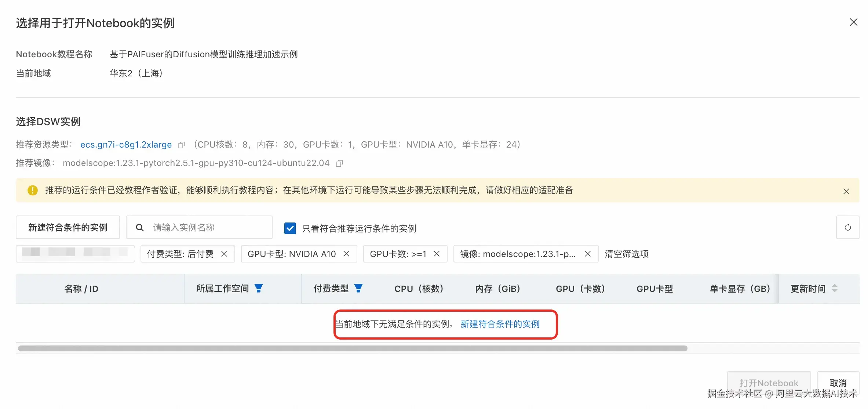
Task: Click 清空筛选项 to clear filters
Action: [627, 254]
